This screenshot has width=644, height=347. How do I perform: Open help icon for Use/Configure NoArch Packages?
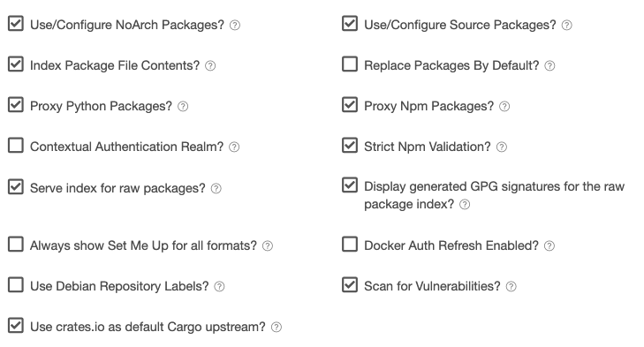coord(235,25)
